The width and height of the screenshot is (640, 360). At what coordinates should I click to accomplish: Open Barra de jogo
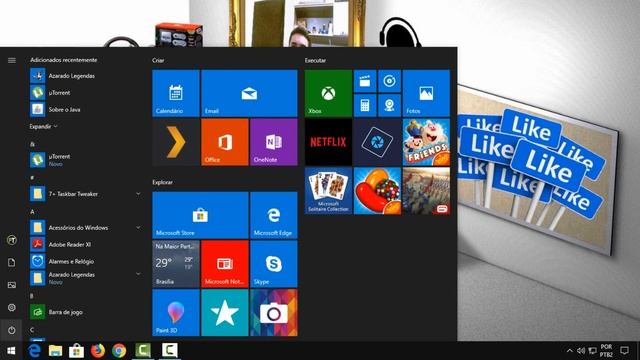click(x=86, y=312)
